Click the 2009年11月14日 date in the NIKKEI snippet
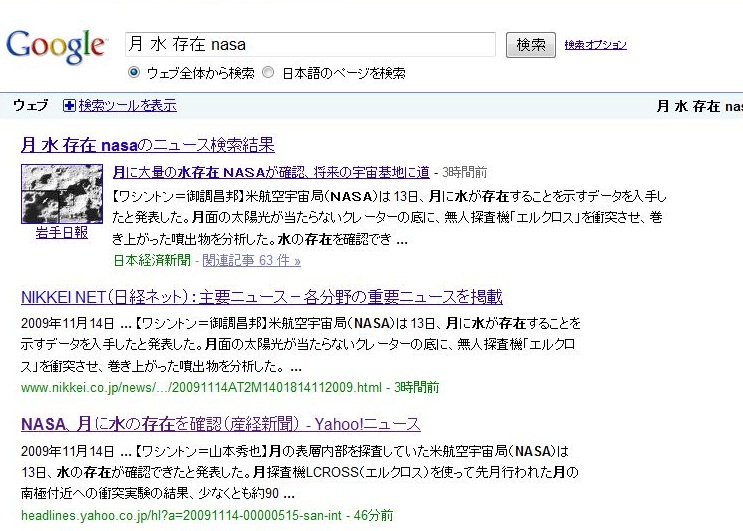743x531 pixels. coord(68,324)
